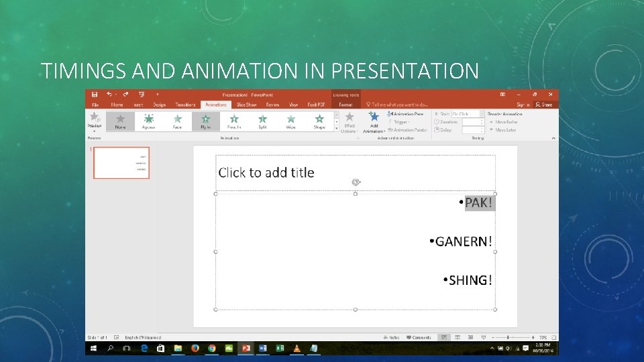
Task: Open the Start On Click dropdown
Action: pos(468,114)
